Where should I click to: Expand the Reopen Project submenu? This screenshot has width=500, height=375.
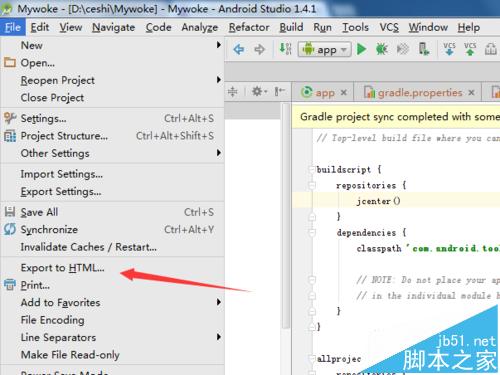(219, 80)
